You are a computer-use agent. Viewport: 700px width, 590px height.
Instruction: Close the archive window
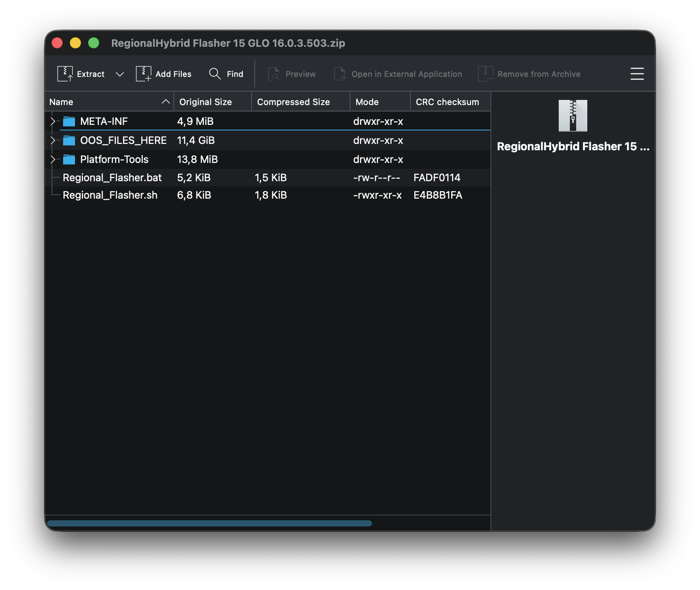point(57,43)
